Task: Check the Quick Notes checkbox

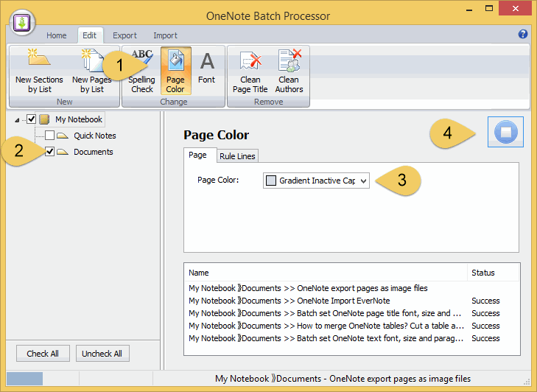Action: [x=49, y=136]
